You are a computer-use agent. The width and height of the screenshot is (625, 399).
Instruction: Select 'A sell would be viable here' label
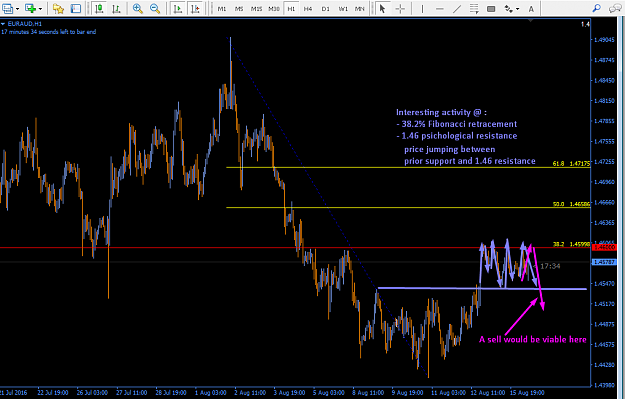[x=533, y=340]
